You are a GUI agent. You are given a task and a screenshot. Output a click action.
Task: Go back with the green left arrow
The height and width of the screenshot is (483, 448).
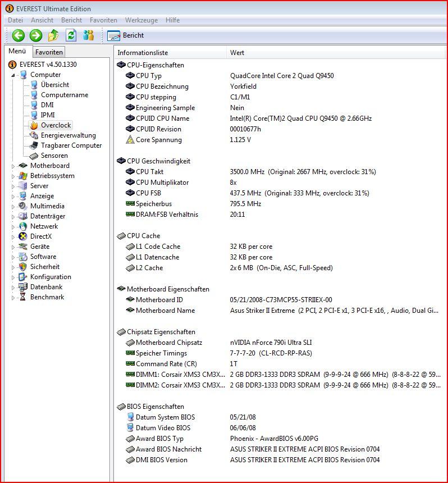click(x=18, y=35)
